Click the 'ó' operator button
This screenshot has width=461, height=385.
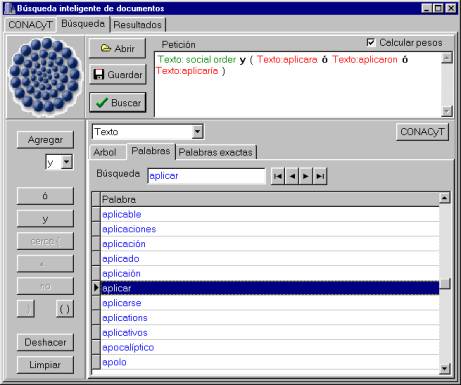[x=45, y=196]
